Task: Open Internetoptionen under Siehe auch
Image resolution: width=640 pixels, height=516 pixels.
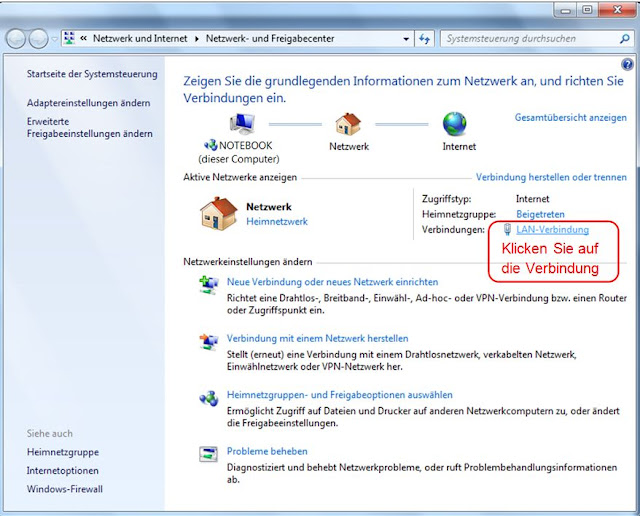Action: (62, 471)
